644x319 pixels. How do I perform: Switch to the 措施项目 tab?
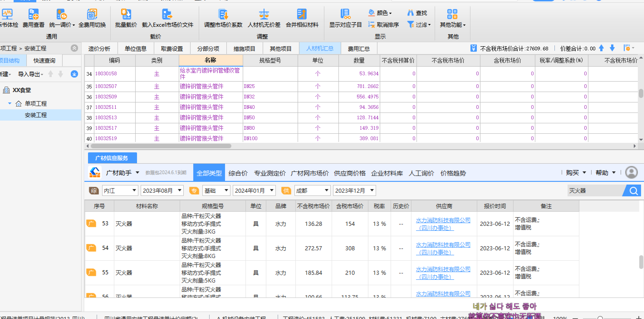(x=244, y=49)
